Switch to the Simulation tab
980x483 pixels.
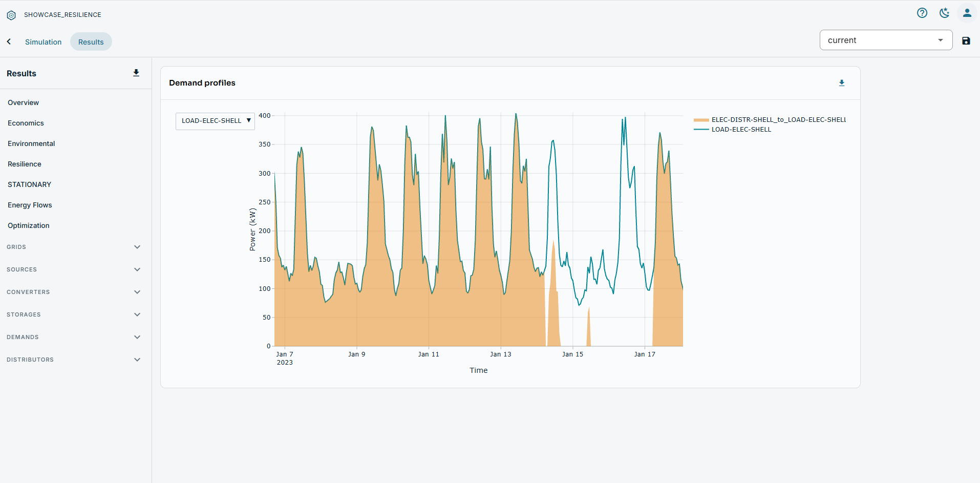coord(43,42)
